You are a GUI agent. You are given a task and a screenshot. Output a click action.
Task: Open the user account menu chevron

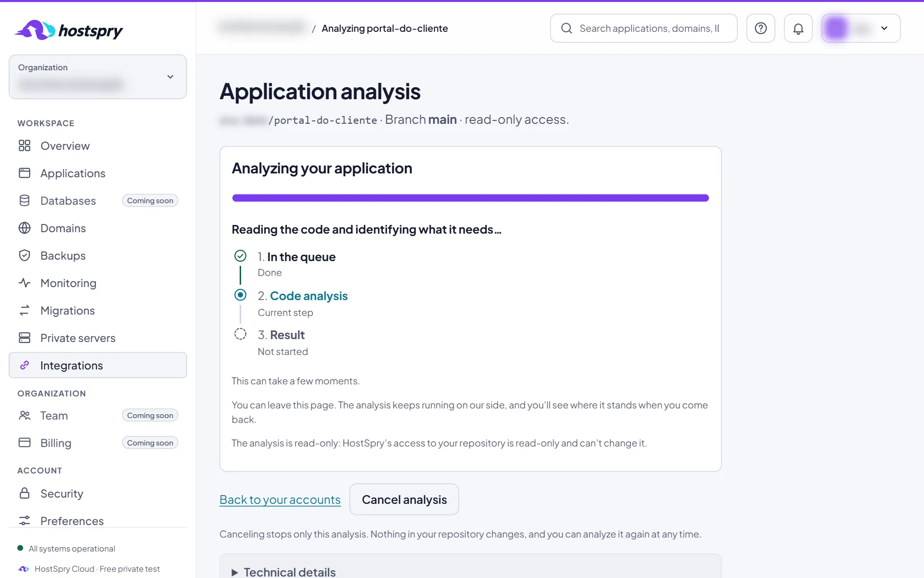(x=884, y=28)
